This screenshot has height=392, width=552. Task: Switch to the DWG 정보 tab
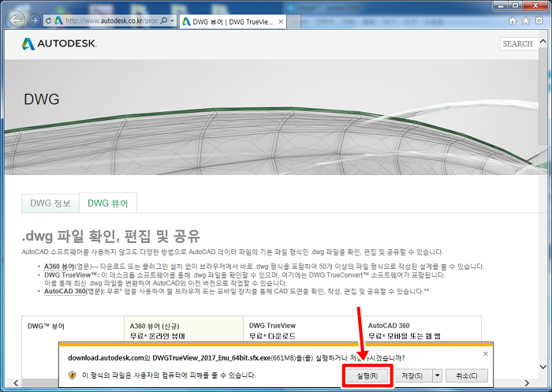point(50,203)
